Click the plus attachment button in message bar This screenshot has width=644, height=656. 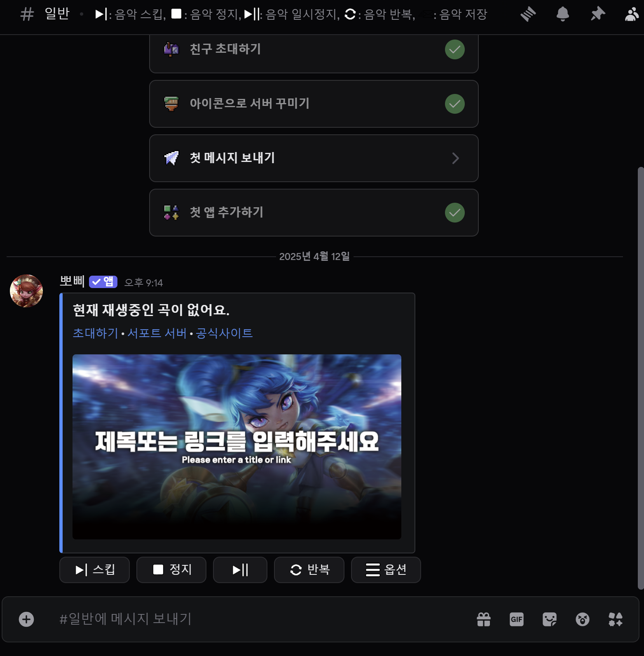[x=26, y=619]
